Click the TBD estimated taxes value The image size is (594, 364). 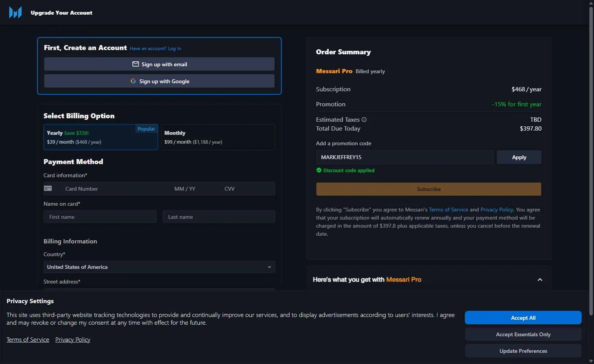coord(536,119)
